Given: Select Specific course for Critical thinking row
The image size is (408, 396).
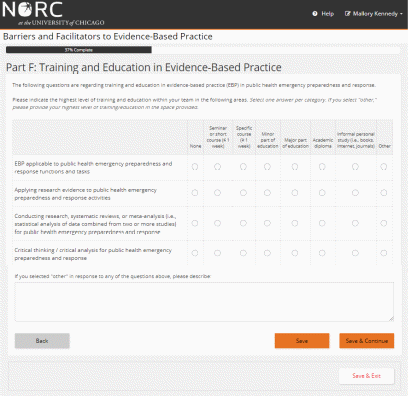Looking at the screenshot, I should (x=243, y=253).
